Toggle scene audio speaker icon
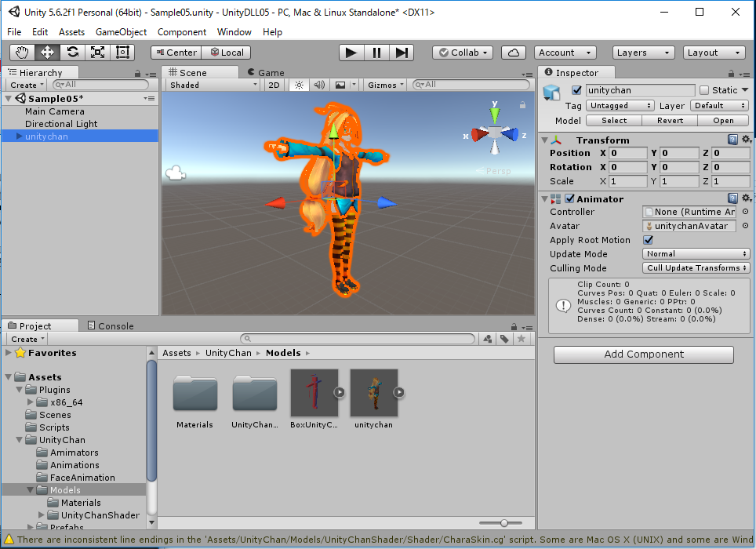The image size is (756, 549). pos(319,85)
